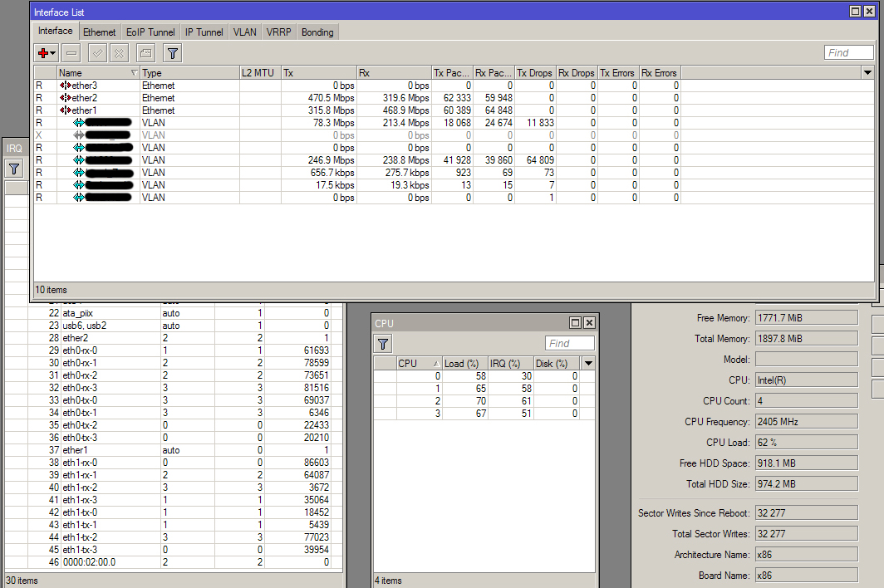884x588 pixels.
Task: Open the VLAN tab
Action: click(x=245, y=32)
